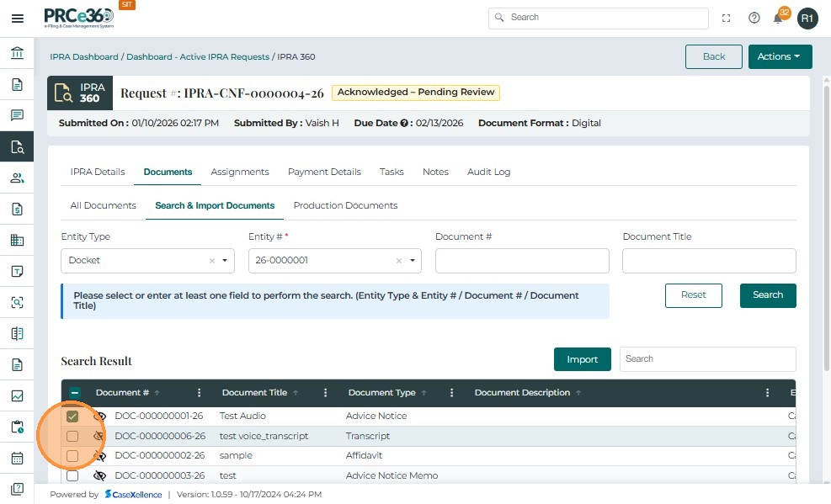Open the chart image icon in sidebar

point(17,396)
